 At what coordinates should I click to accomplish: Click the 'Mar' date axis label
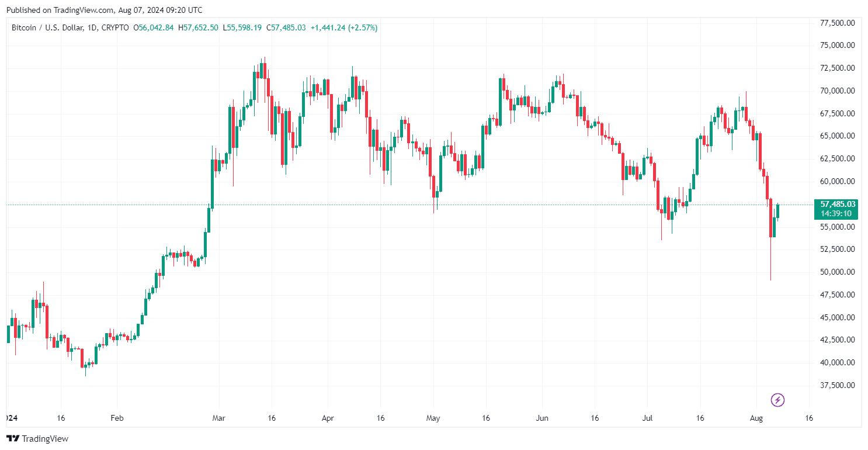pyautogui.click(x=218, y=418)
